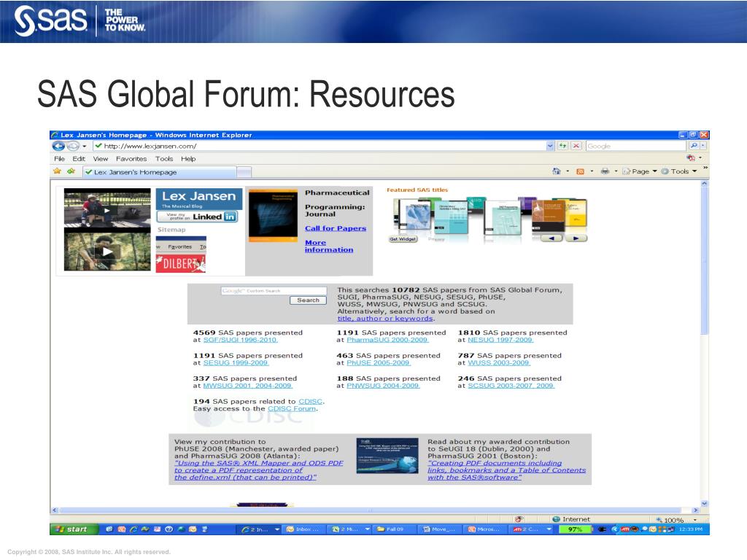This screenshot has width=747, height=560.
Task: Click the empty new tab button
Action: pyautogui.click(x=244, y=172)
